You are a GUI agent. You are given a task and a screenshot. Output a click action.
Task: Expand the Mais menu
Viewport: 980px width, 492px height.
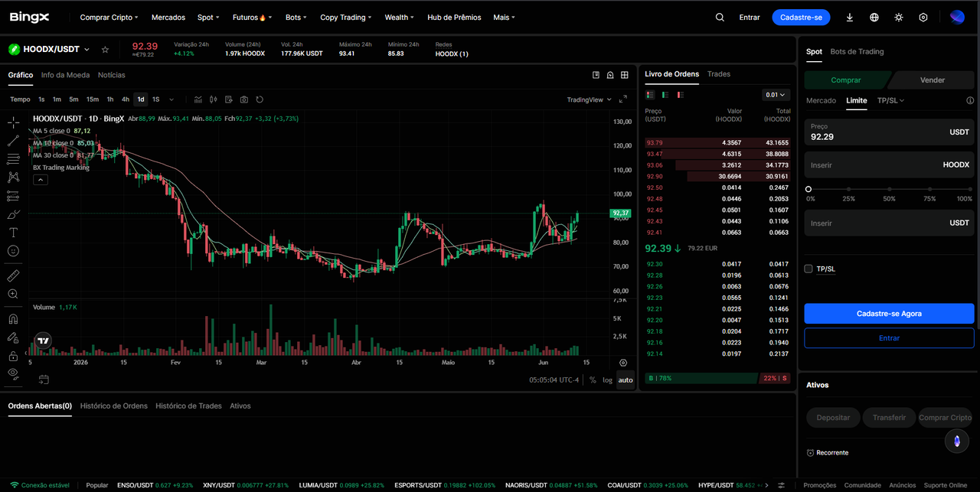(504, 17)
